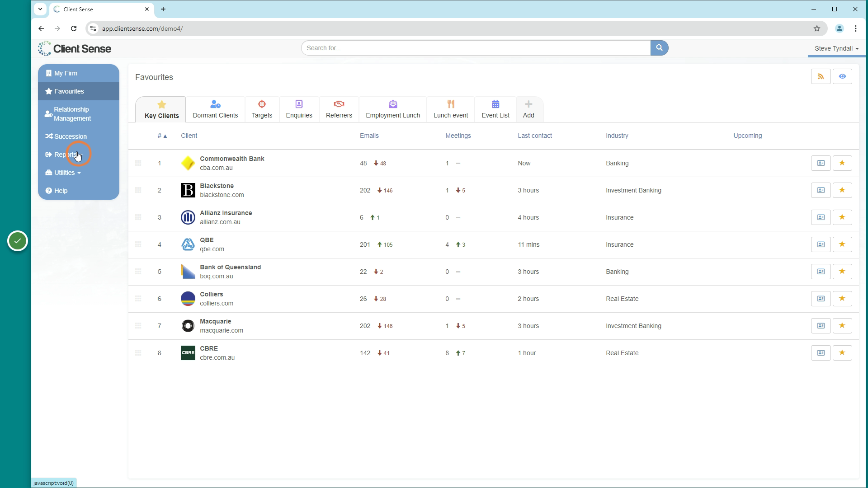Expand the Steve Tyndall user dropdown
The height and width of the screenshot is (488, 868).
point(836,48)
